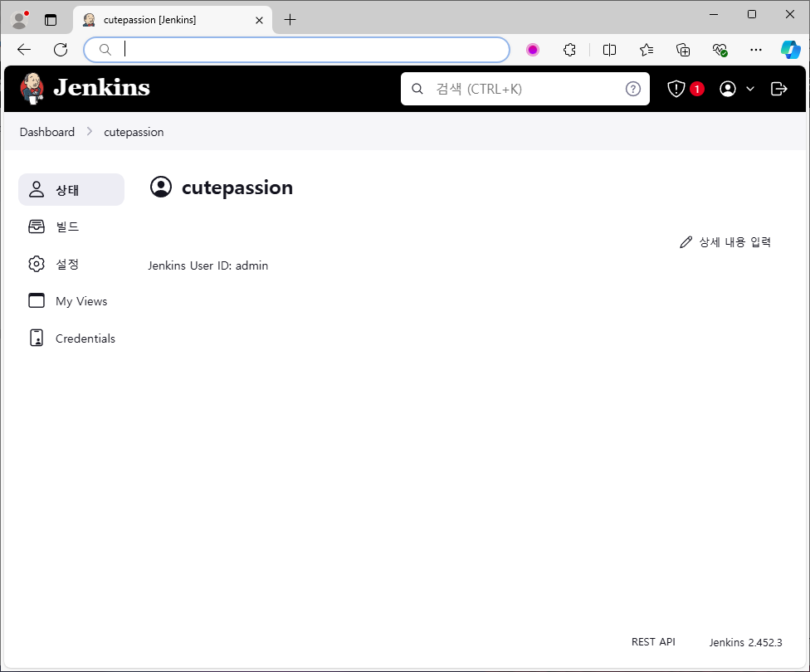Click the Jenkins 2.452.3 version button
The image size is (810, 672).
(745, 642)
